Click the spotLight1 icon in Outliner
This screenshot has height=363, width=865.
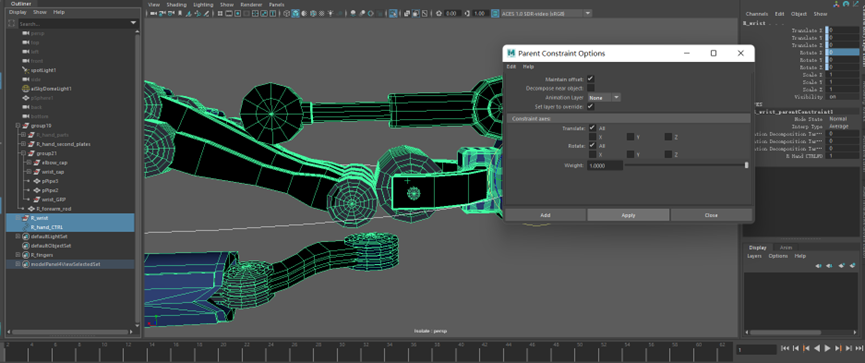click(x=25, y=70)
